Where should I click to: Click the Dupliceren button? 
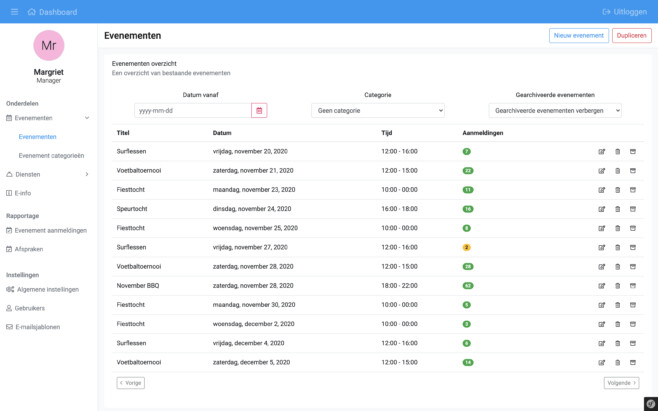tap(631, 36)
